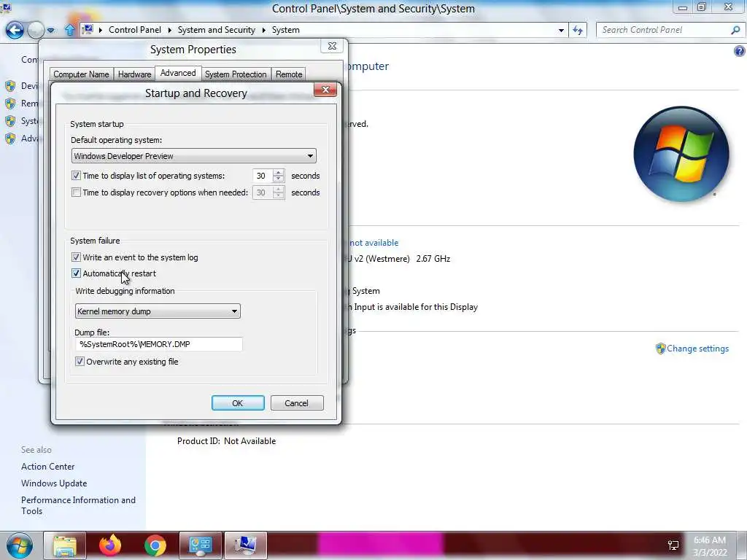
Task: Toggle Write an event to the system log
Action: (76, 257)
